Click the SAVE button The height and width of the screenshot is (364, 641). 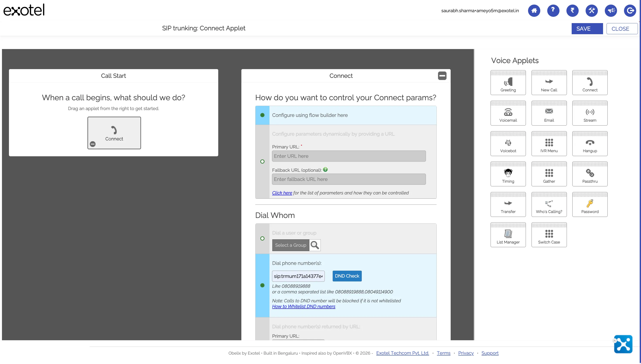587,29
